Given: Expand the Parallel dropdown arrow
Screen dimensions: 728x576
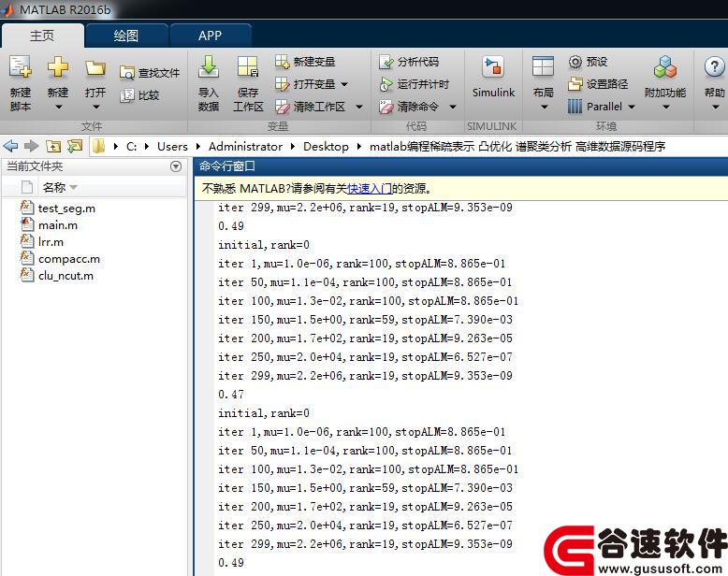Looking at the screenshot, I should (631, 108).
